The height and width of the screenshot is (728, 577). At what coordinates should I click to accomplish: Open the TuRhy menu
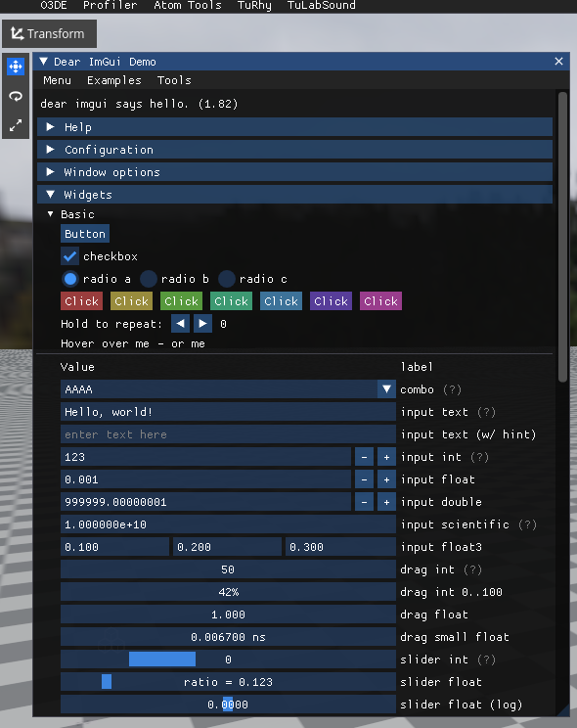click(254, 5)
